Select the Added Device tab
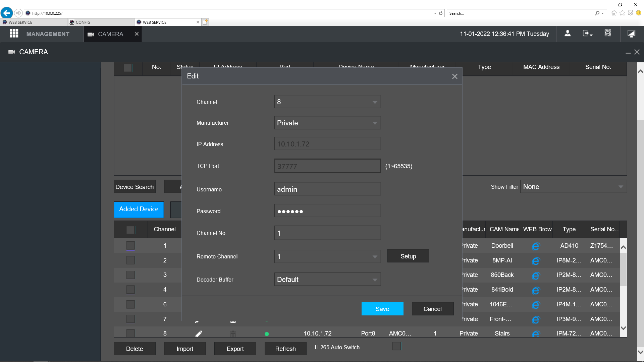The width and height of the screenshot is (644, 362). click(139, 209)
